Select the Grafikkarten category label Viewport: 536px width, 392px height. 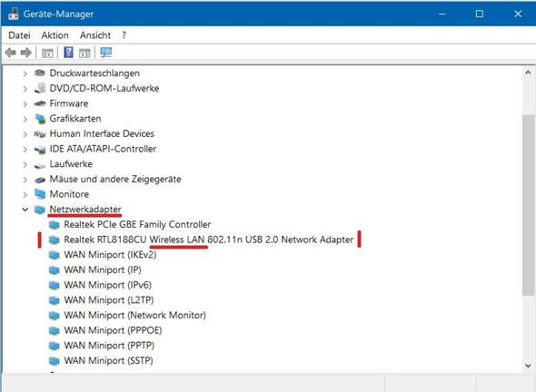point(75,119)
